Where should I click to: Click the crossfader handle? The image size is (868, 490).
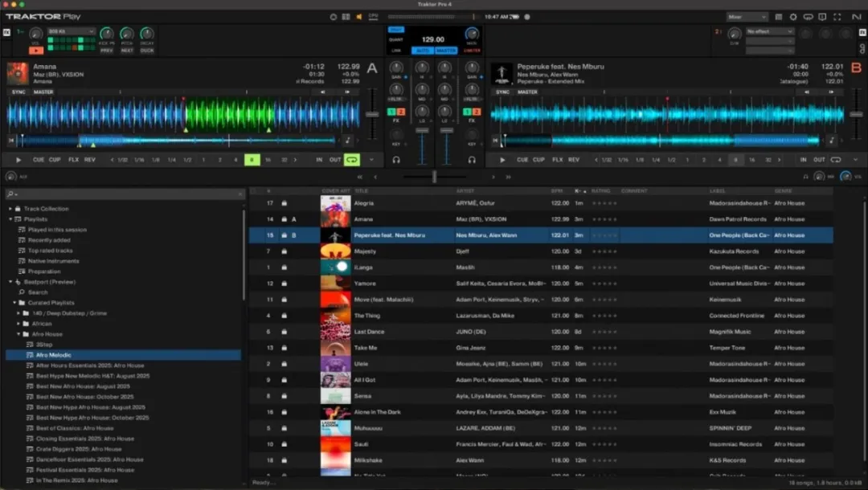coord(434,177)
